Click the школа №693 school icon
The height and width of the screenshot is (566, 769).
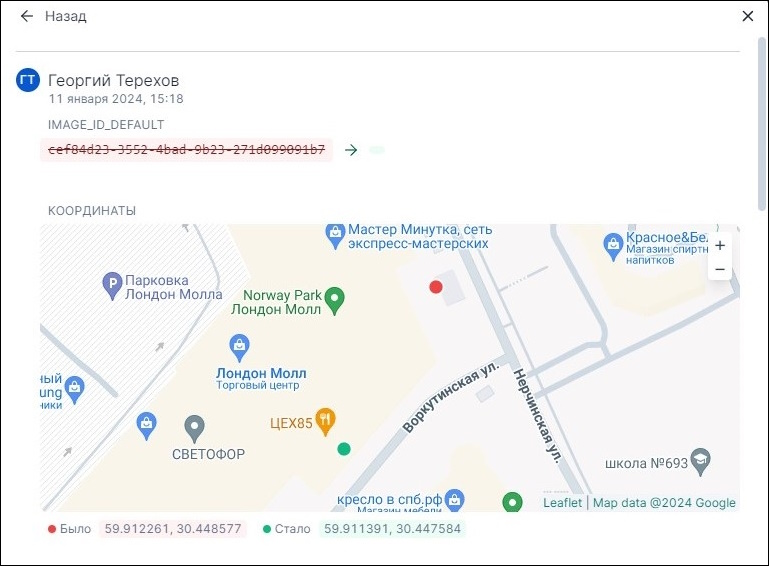(702, 458)
